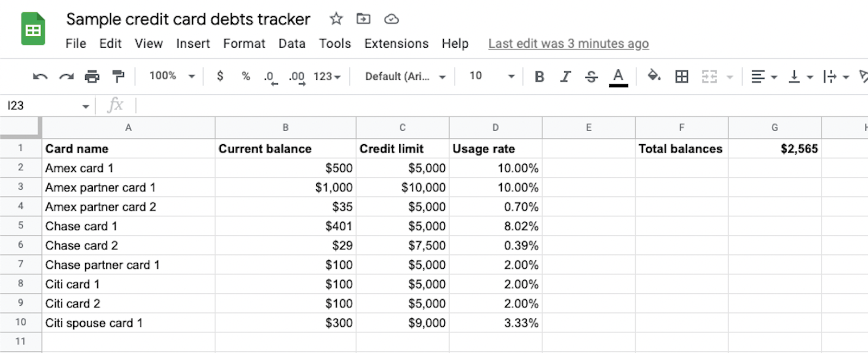Increase decimal places button
868x353 pixels.
(297, 78)
